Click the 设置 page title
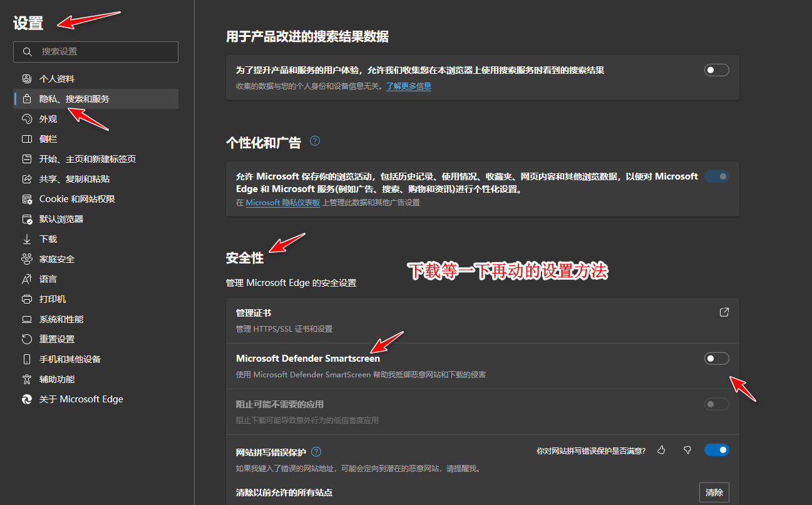 (x=28, y=23)
